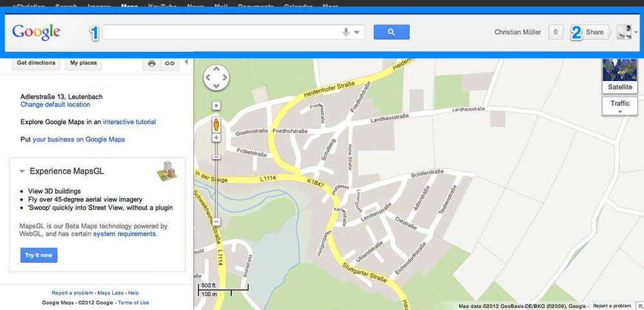This screenshot has width=644, height=310.
Task: Open the Traffic layers dropdown
Action: 620,106
